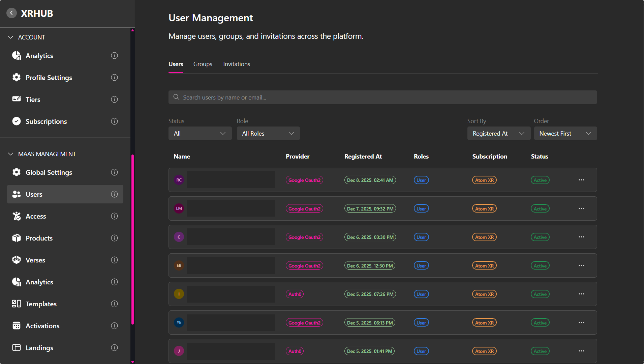Open Tiers from the sidebar
Screen dimensions: 644x364
tap(33, 100)
